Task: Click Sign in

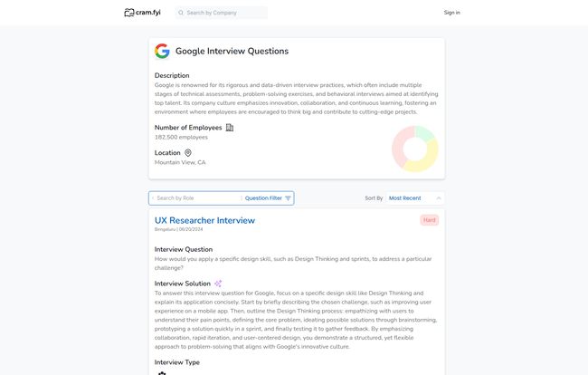Action: pos(451,13)
